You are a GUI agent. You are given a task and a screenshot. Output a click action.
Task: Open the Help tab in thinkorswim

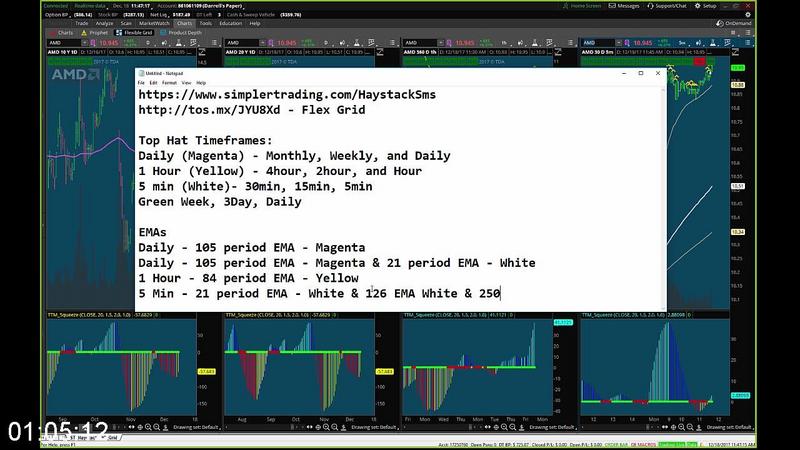pos(255,23)
